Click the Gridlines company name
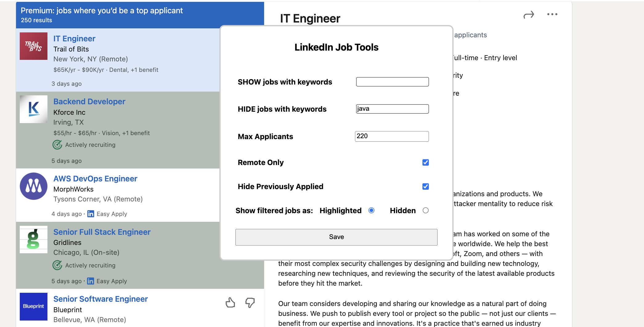The width and height of the screenshot is (644, 327). pos(67,242)
